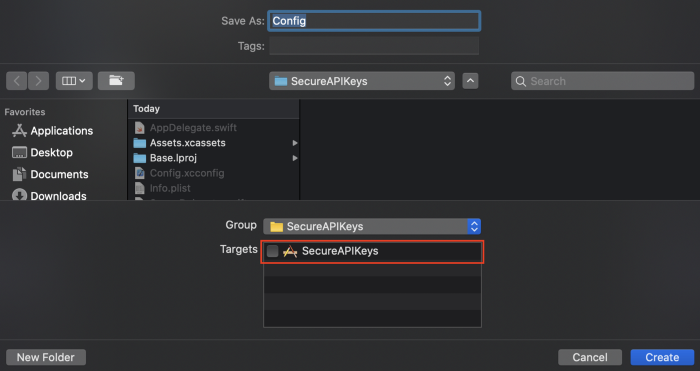This screenshot has width=700, height=371.
Task: Select Info.plist file
Action: 214,188
